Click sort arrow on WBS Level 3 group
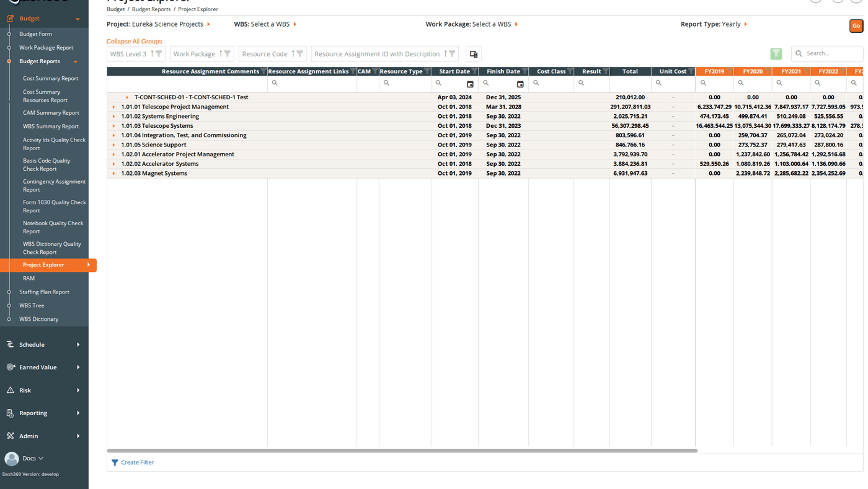The height and width of the screenshot is (489, 868). click(152, 54)
